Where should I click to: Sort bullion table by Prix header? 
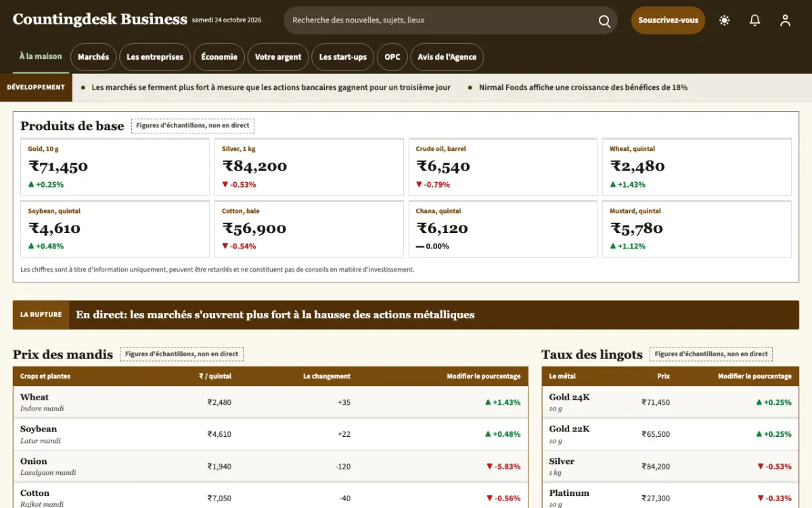point(663,377)
